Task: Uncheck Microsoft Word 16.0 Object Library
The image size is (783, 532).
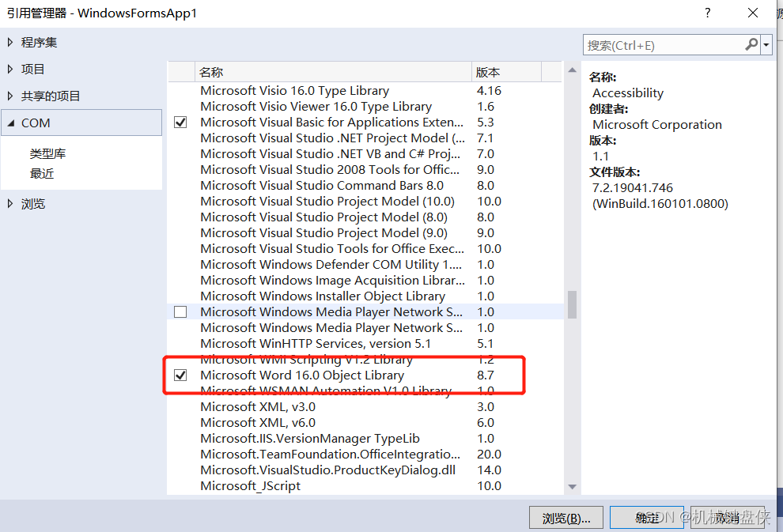Action: [180, 375]
